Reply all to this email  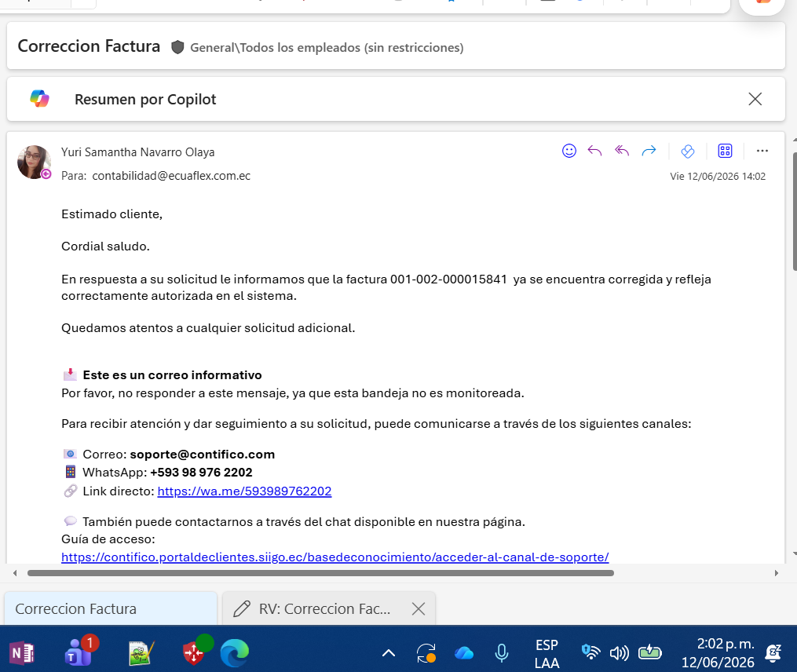click(x=622, y=151)
